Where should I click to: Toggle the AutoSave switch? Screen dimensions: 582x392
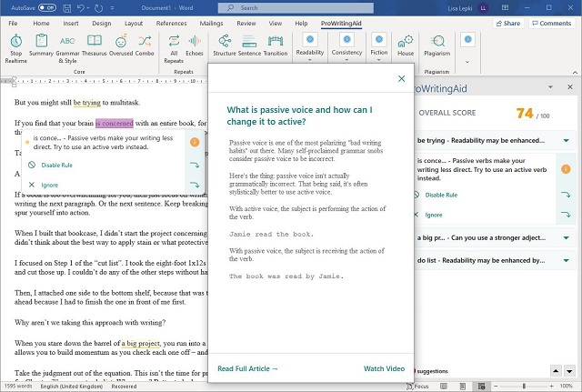[x=47, y=7]
